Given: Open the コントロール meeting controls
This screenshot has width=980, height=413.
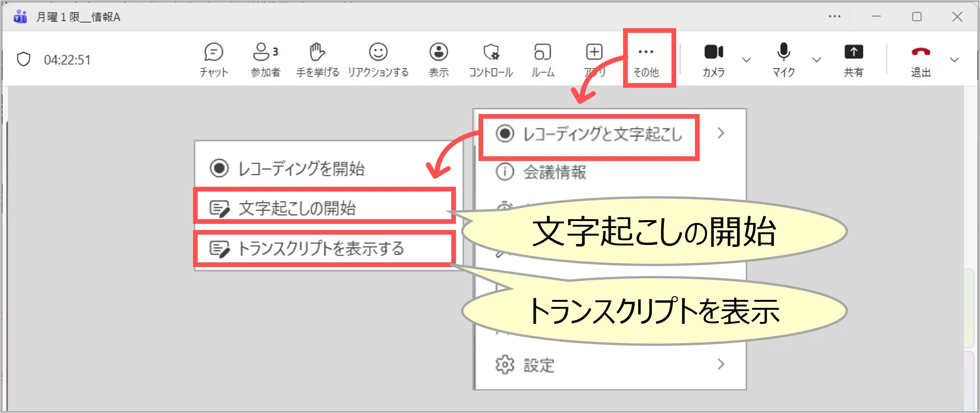Looking at the screenshot, I should click(491, 59).
